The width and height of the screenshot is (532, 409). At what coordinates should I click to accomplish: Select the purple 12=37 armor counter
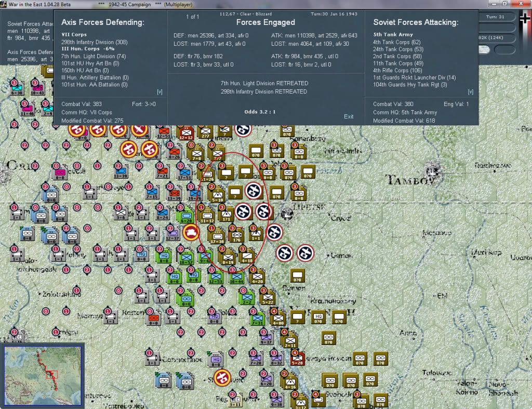[x=172, y=234]
